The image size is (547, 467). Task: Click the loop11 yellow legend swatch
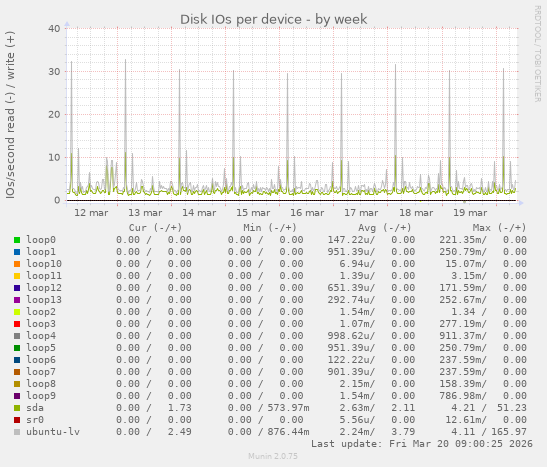pos(17,276)
